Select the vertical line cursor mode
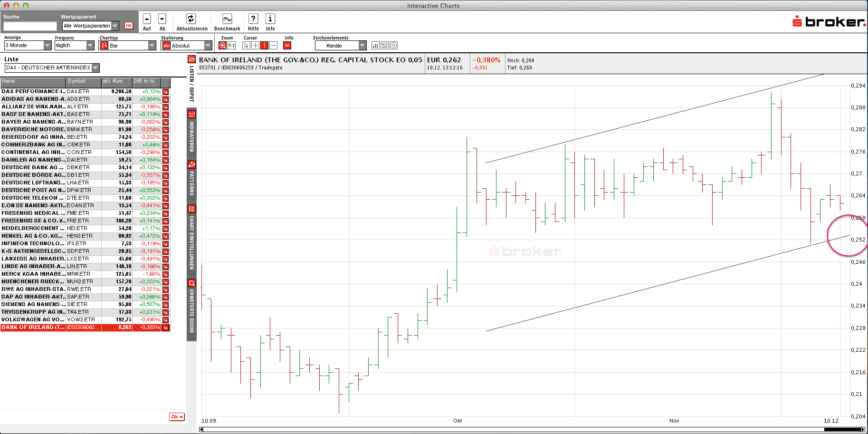 tap(264, 46)
